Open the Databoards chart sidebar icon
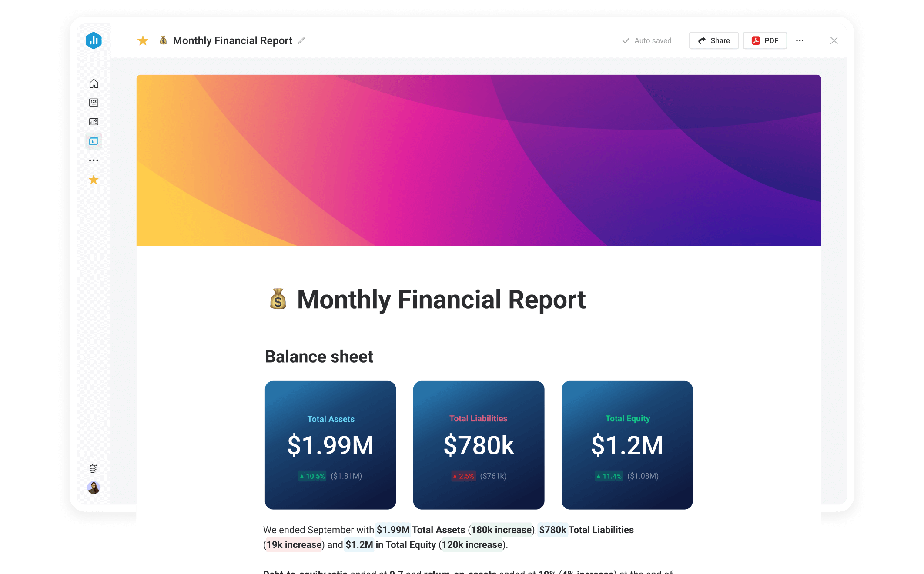Screen dimensions: 924x574 [x=94, y=122]
